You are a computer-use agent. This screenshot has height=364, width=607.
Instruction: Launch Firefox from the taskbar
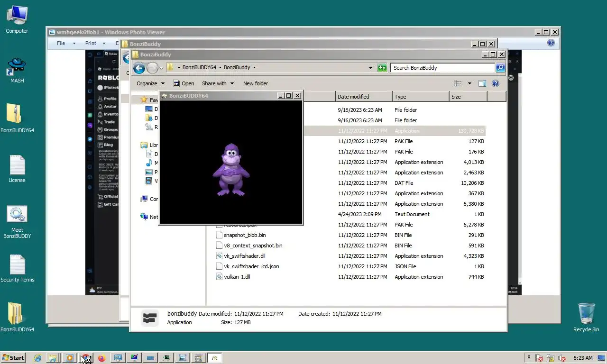click(x=101, y=358)
